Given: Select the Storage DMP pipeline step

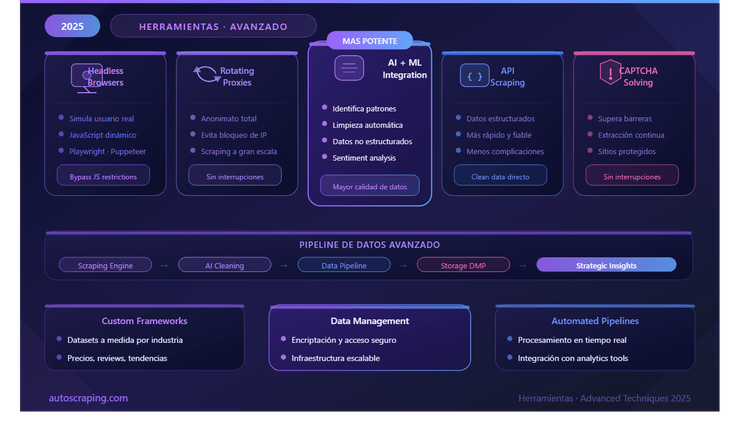Looking at the screenshot, I should pos(463,266).
